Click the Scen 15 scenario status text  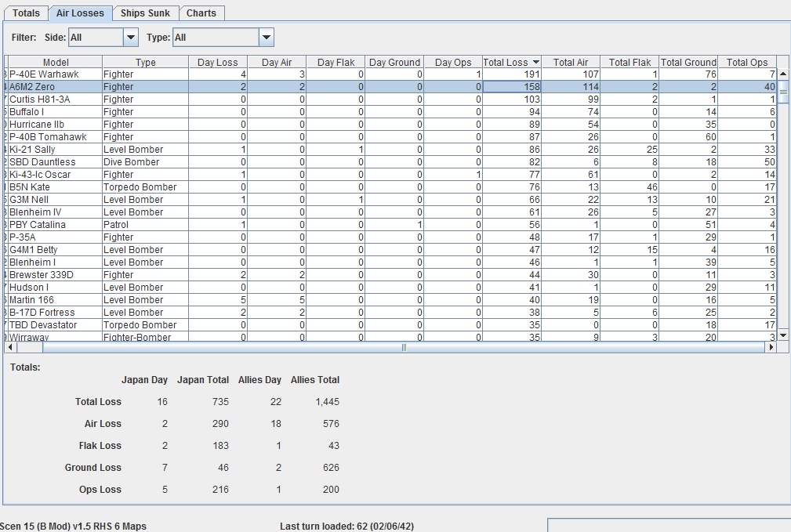(73, 526)
